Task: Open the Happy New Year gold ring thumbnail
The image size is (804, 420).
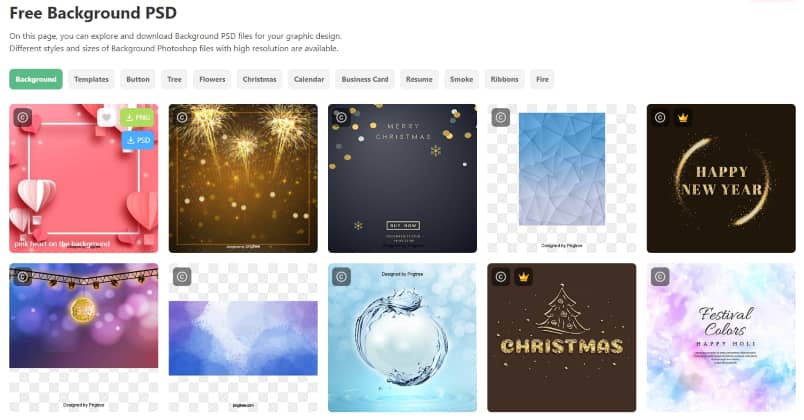Action: 721,178
